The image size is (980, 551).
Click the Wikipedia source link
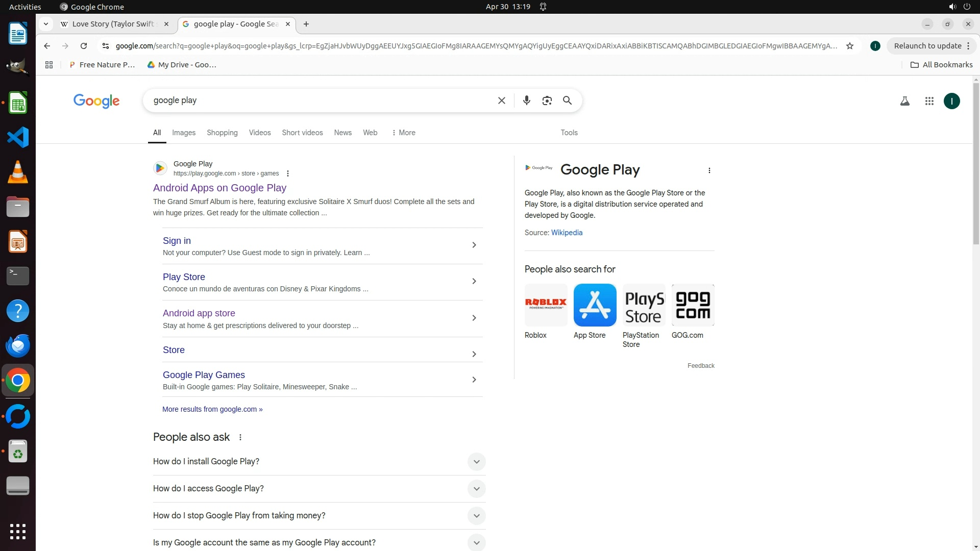tap(567, 233)
